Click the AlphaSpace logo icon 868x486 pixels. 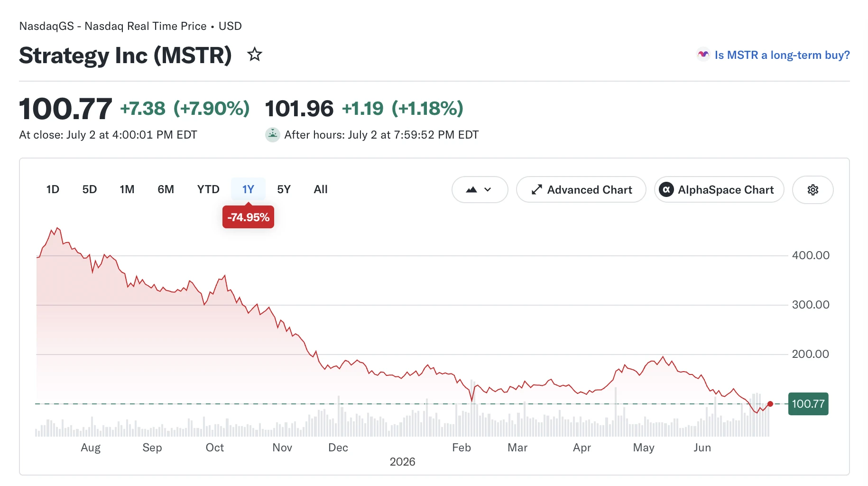point(666,190)
